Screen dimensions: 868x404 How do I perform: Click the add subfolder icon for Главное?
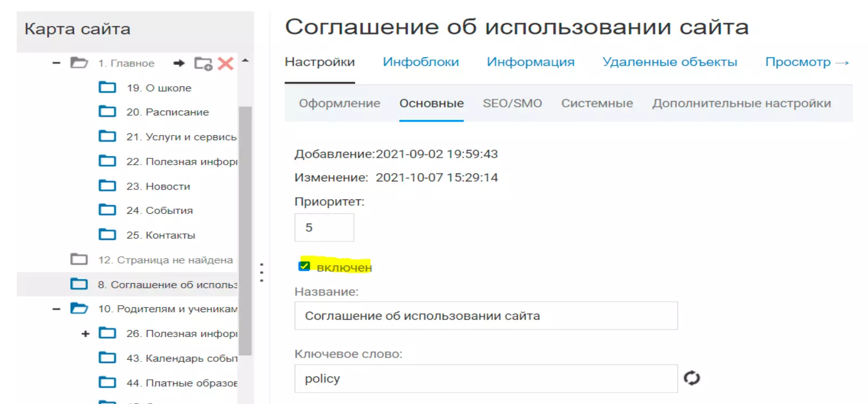click(204, 64)
